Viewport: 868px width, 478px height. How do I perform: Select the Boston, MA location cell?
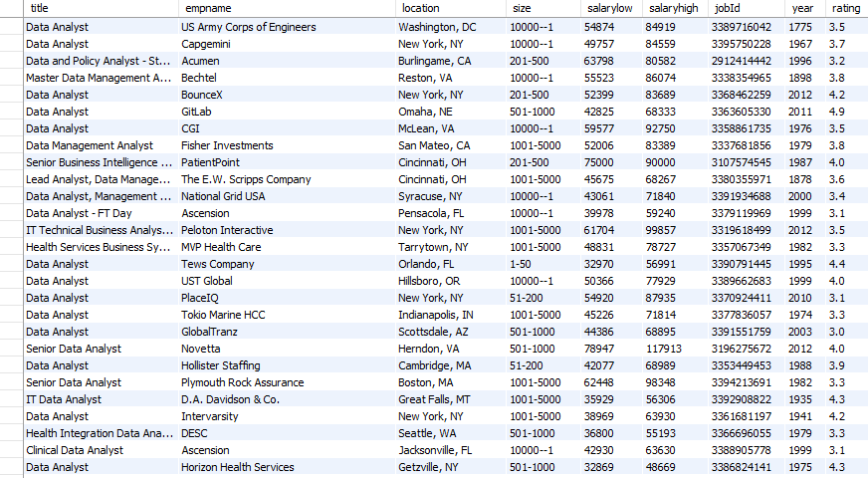(x=451, y=382)
